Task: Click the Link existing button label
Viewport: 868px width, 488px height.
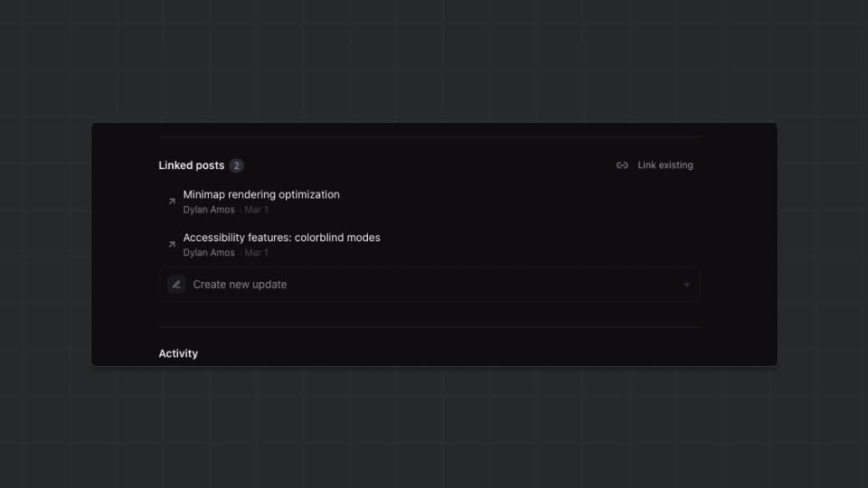Action: [665, 164]
